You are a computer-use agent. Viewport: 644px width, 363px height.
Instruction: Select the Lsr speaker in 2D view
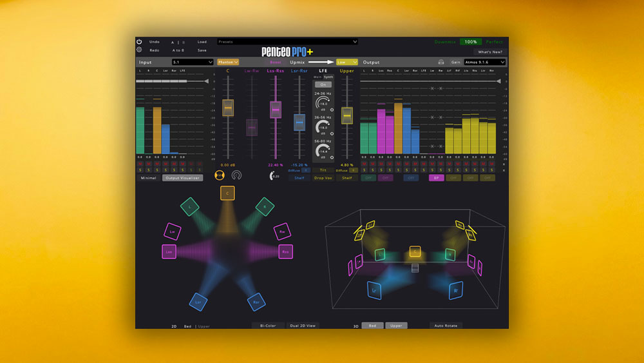198,302
